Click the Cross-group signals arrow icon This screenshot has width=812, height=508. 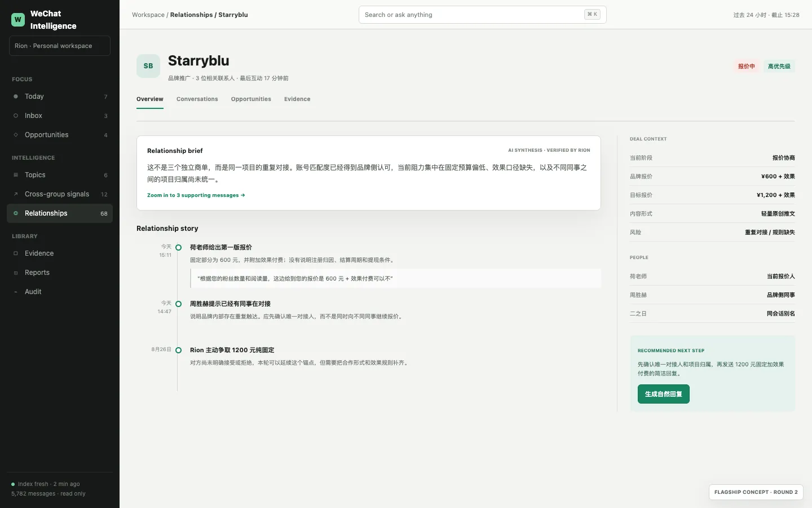pos(16,194)
